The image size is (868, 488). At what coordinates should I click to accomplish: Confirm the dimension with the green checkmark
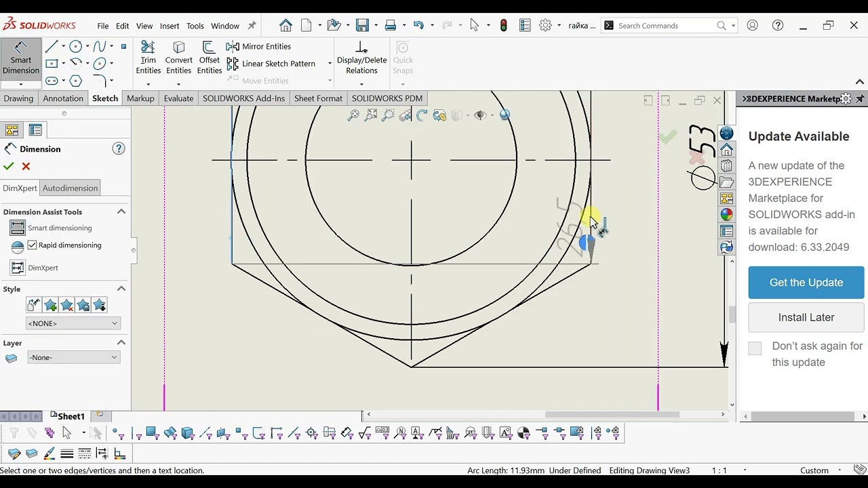tap(9, 166)
